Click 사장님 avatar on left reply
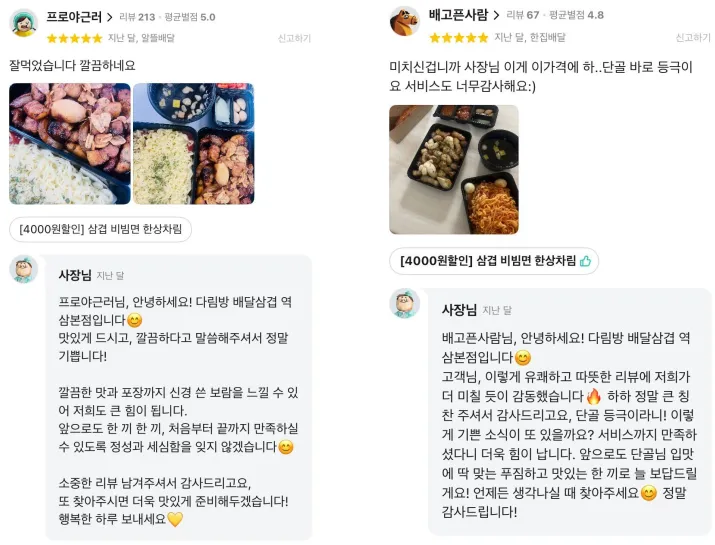This screenshot has width=715, height=545. [x=24, y=270]
